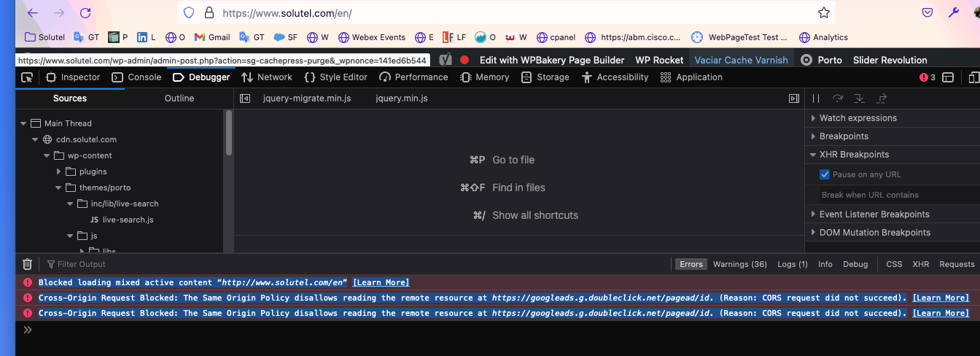Open responsive design mode icon
Viewport: 980px width, 356px height.
pyautogui.click(x=974, y=77)
